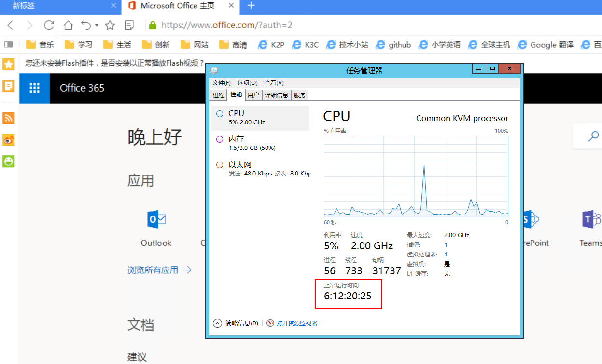Select the 性能 tab in Task Manager
This screenshot has height=364, width=602.
click(x=236, y=94)
